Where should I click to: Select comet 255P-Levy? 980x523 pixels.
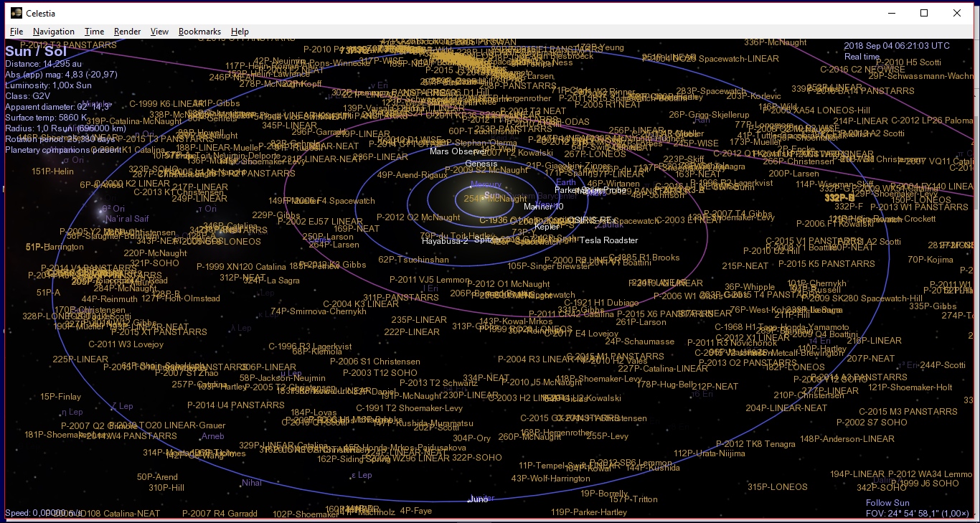tap(607, 436)
